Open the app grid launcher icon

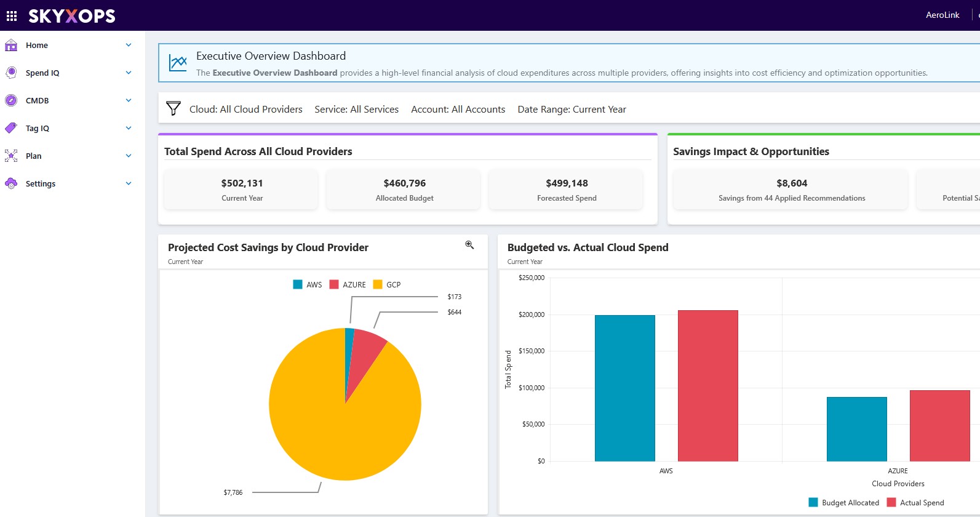(12, 15)
